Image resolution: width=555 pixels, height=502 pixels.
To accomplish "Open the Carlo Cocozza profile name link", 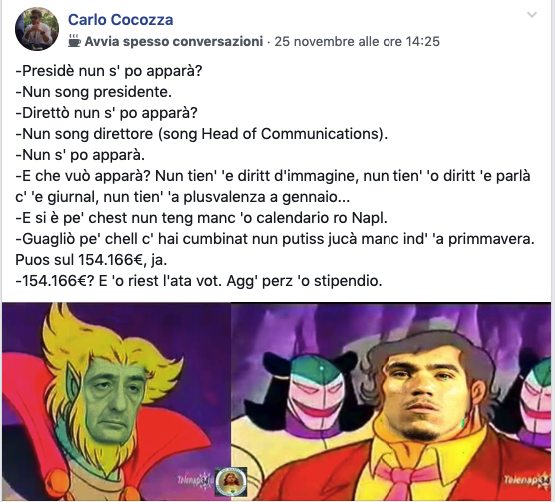I will tap(121, 20).
